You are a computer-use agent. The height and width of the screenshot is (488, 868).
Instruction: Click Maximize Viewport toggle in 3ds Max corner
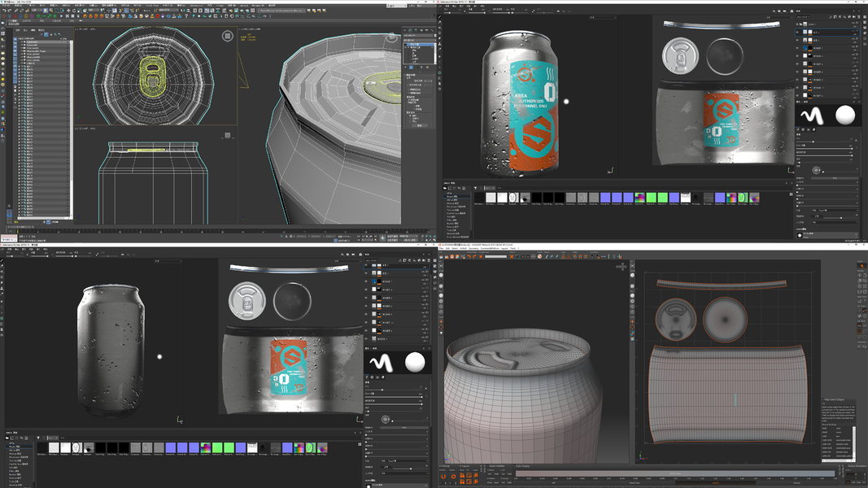[x=434, y=240]
